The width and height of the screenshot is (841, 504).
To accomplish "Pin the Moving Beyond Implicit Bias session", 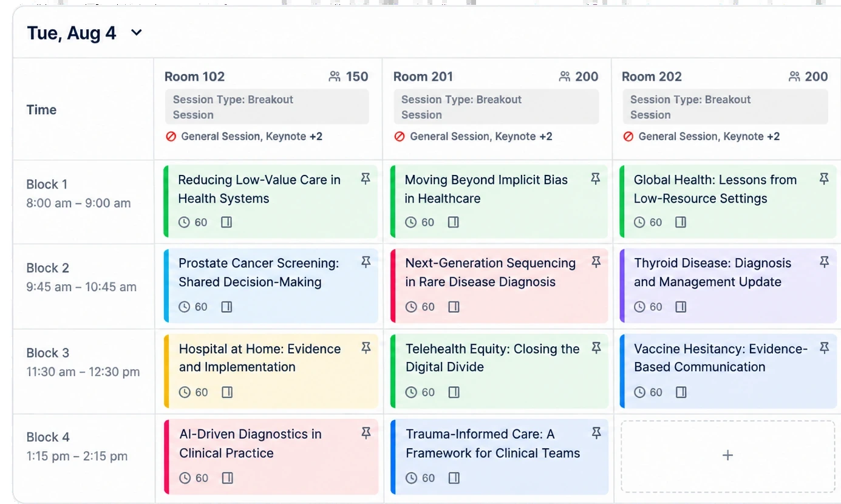I will tap(596, 179).
